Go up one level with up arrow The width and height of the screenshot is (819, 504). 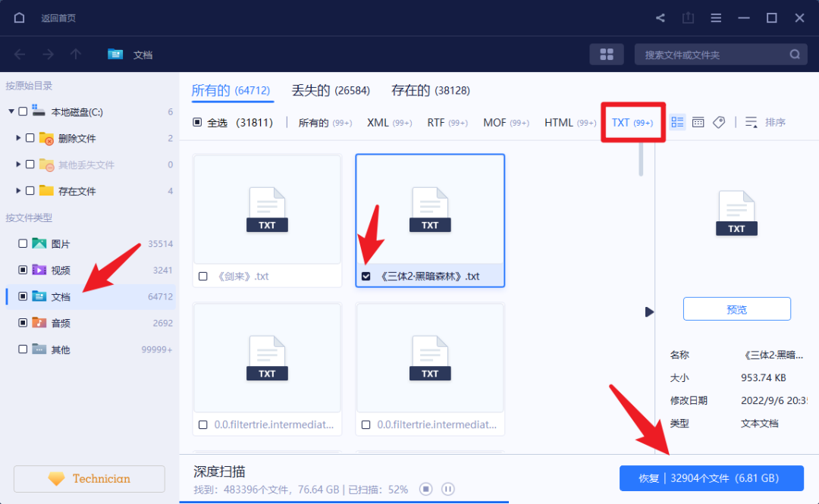click(76, 55)
